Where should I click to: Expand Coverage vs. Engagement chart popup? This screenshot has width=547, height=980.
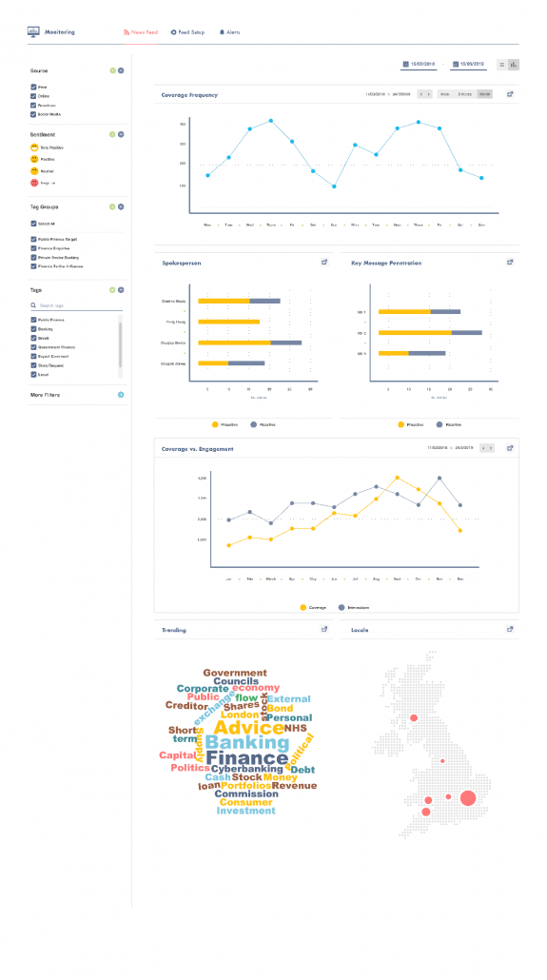click(510, 448)
